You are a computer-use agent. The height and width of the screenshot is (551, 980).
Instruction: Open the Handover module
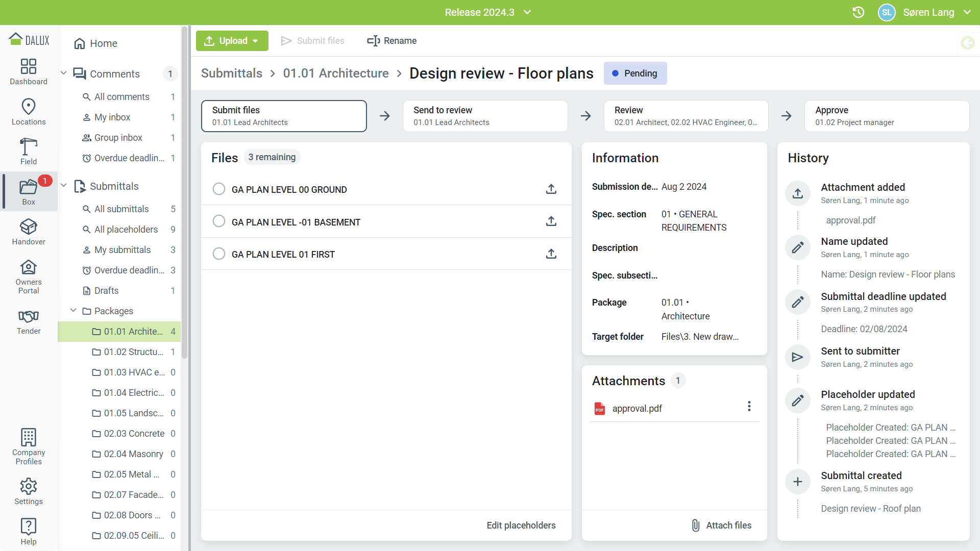29,232
